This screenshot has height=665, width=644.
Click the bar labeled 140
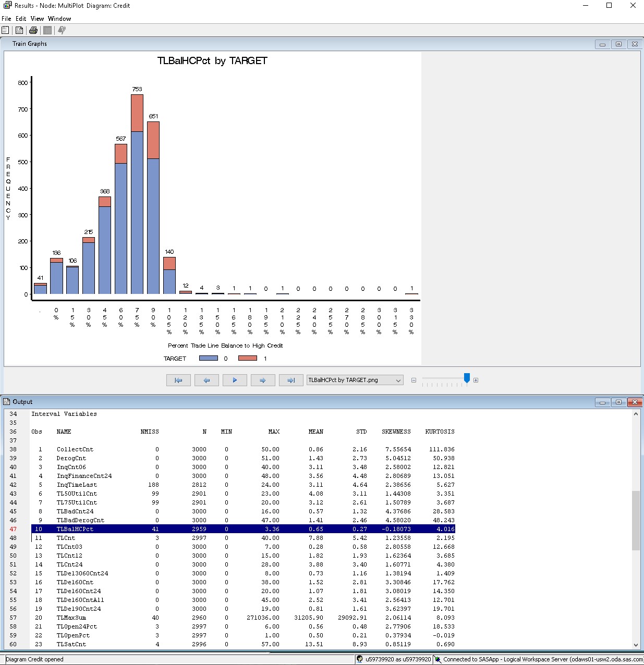(x=169, y=276)
